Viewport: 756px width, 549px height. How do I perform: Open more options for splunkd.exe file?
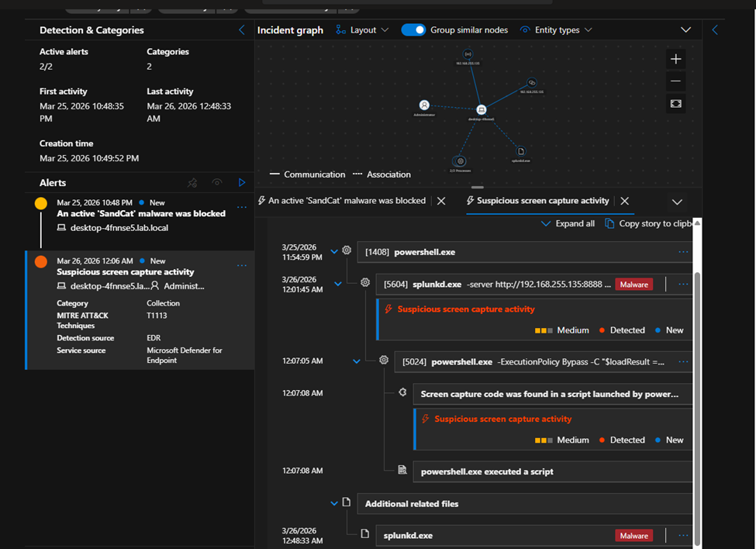[x=683, y=536]
